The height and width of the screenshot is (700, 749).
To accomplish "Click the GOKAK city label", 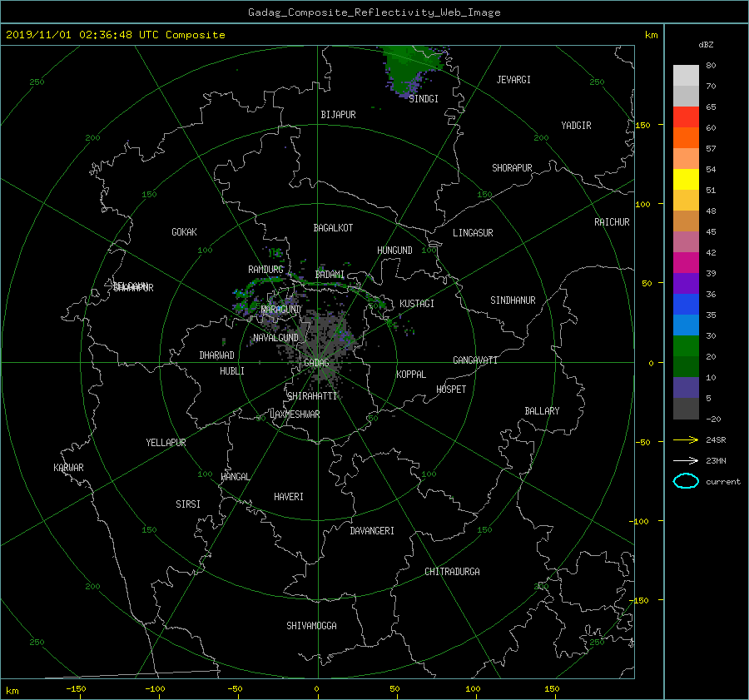I will pyautogui.click(x=184, y=232).
